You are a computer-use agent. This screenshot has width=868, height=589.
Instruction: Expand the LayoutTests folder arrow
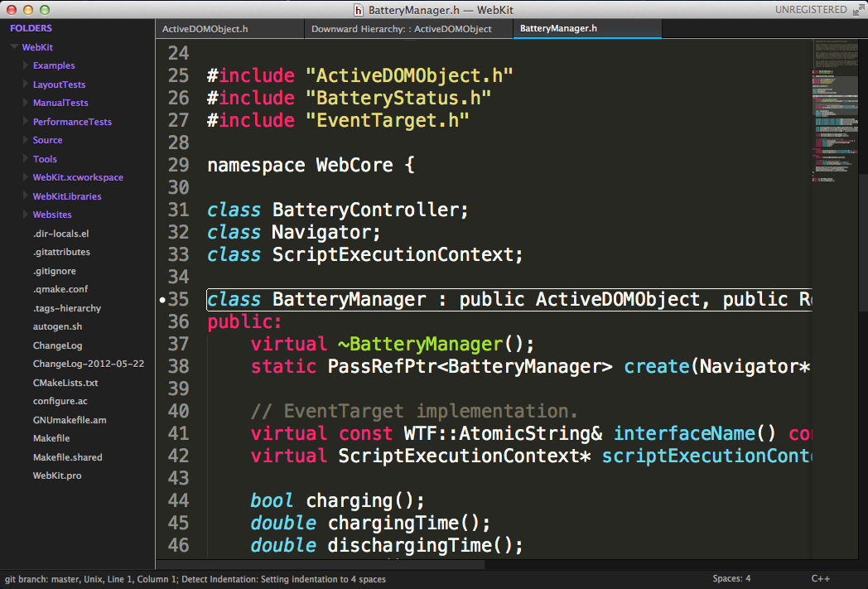26,84
